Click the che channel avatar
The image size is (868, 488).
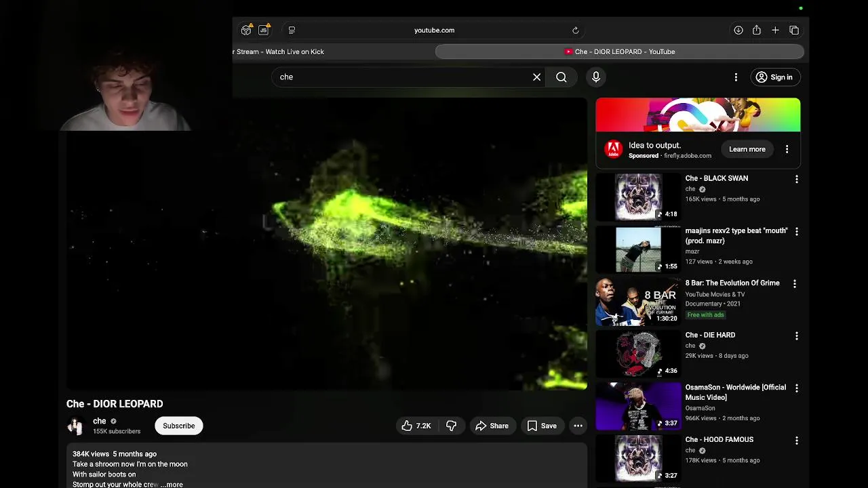[x=75, y=426]
